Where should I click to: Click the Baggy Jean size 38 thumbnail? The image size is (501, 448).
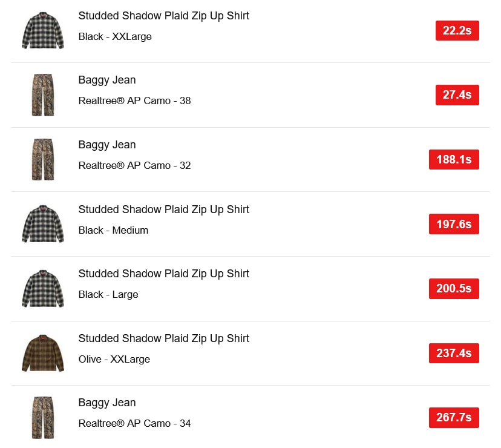coord(43,95)
